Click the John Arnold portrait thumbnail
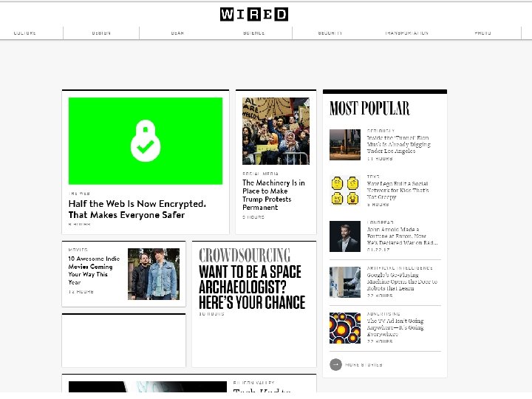532x399 pixels. pos(345,236)
